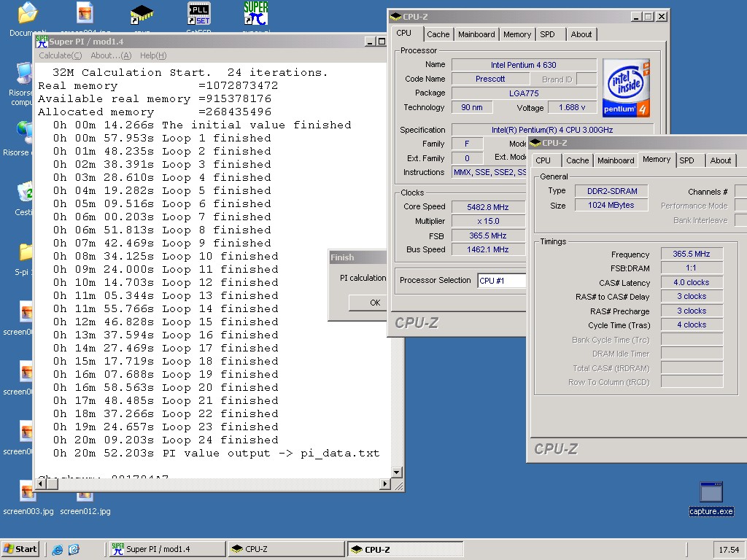
Task: Open the Documenti folder icon on the desktop
Action: [27, 13]
